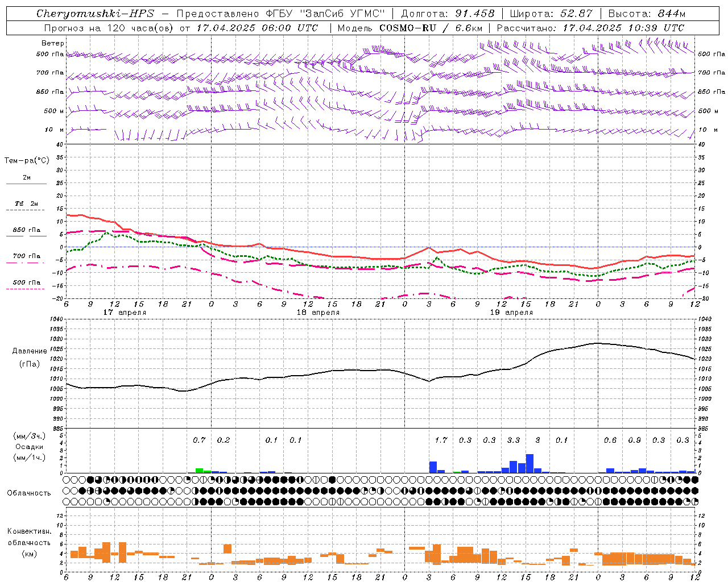Screen dimensions: 728x582
Task: Click the (мм/1ч.) units label
Action: tap(30, 458)
